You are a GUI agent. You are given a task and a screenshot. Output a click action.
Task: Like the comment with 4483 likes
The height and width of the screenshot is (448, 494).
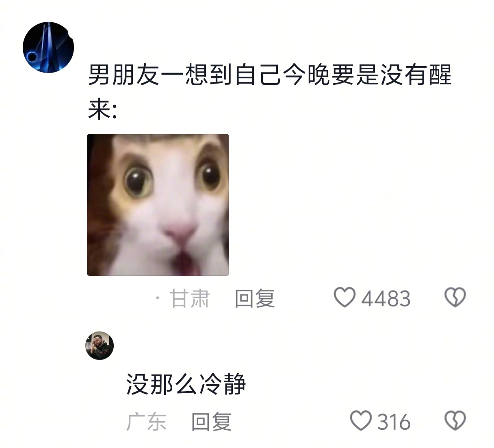[x=344, y=298]
